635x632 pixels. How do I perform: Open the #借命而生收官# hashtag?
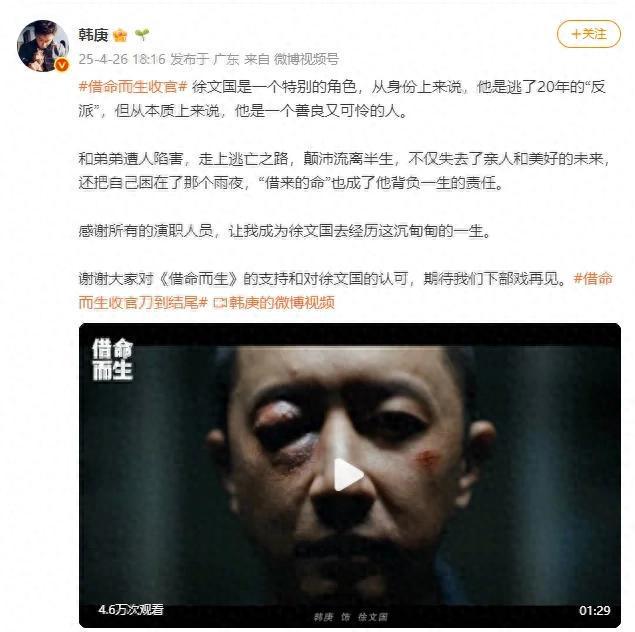point(133,87)
